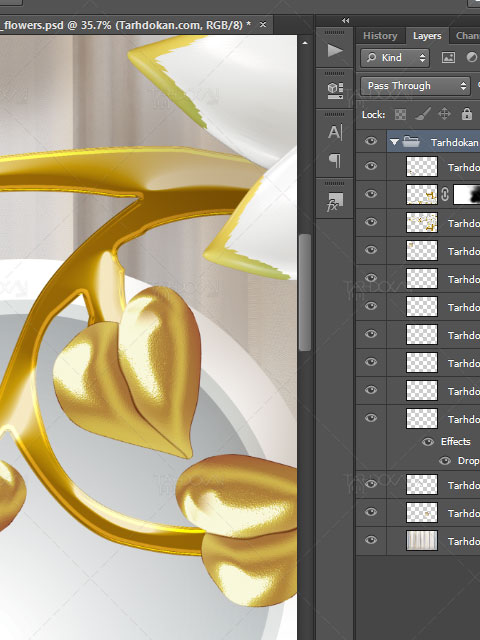This screenshot has width=480, height=640.
Task: Hide the bottom curtain background layer
Action: click(371, 540)
